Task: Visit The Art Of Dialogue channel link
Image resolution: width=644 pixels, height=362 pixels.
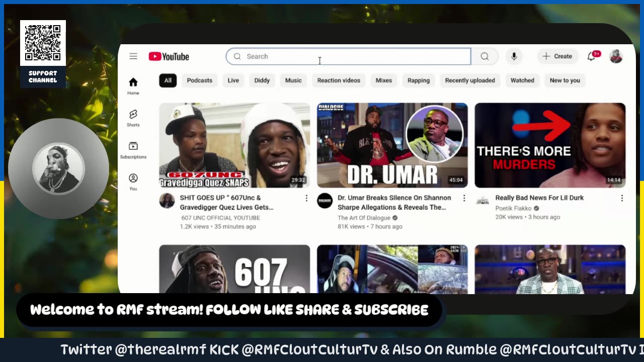Action: (x=364, y=218)
